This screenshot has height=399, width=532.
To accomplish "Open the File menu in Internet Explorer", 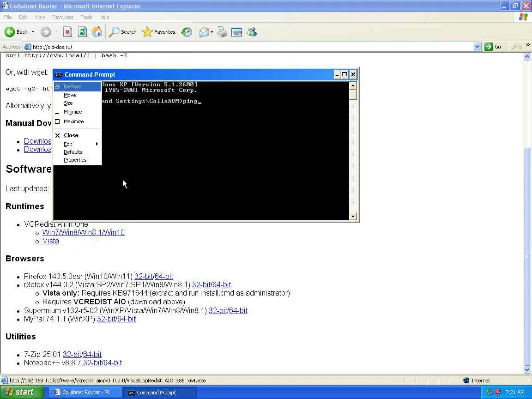I will tap(8, 17).
